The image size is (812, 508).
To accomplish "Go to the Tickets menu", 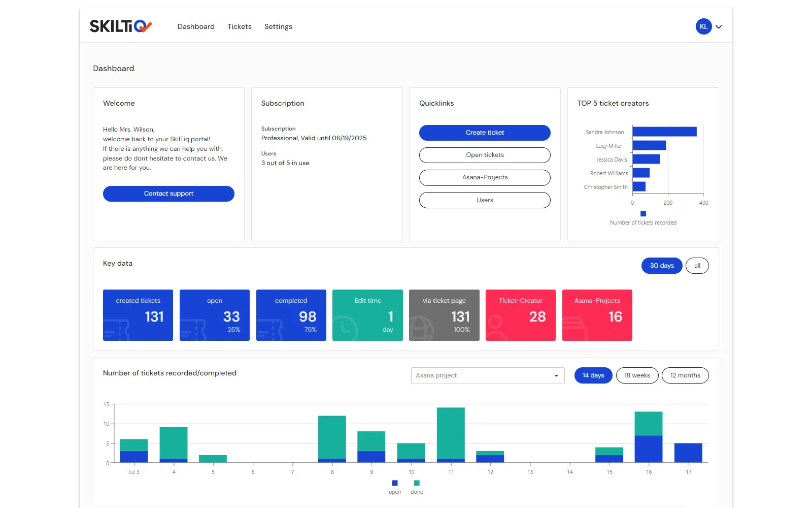I will (240, 26).
